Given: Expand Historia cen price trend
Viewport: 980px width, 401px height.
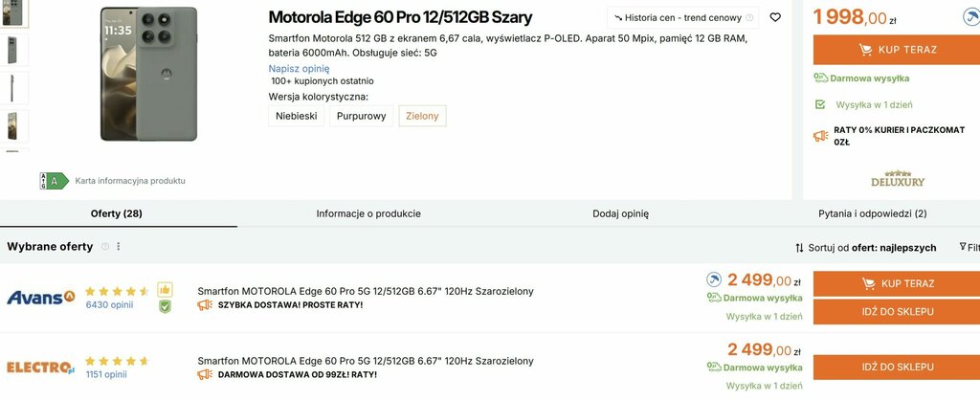Looking at the screenshot, I should tap(682, 17).
